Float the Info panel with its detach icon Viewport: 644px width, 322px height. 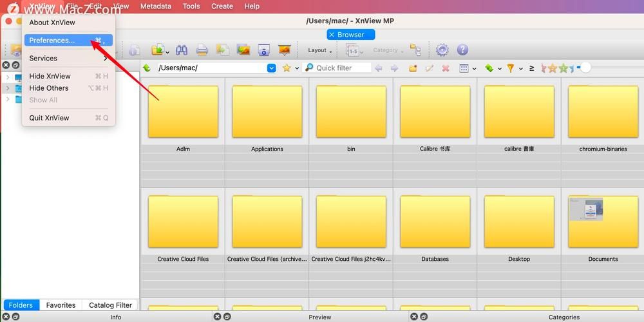click(x=15, y=317)
